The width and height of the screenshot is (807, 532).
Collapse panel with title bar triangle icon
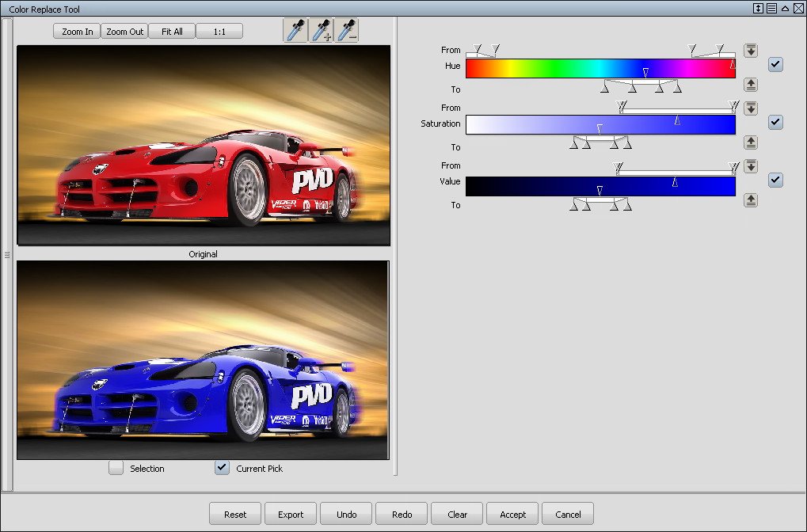click(x=786, y=8)
